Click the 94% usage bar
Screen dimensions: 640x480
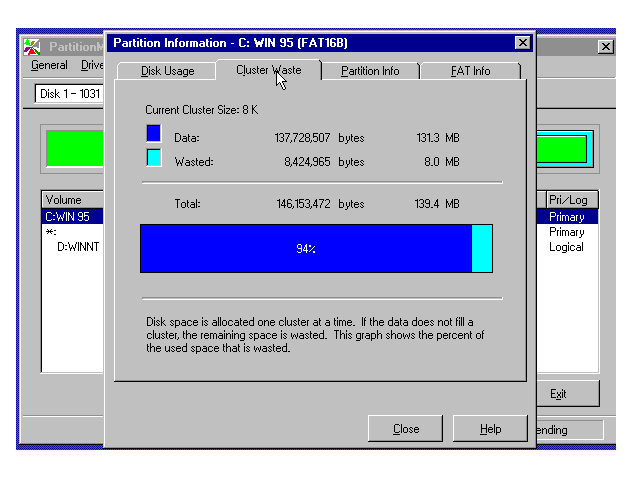click(306, 249)
